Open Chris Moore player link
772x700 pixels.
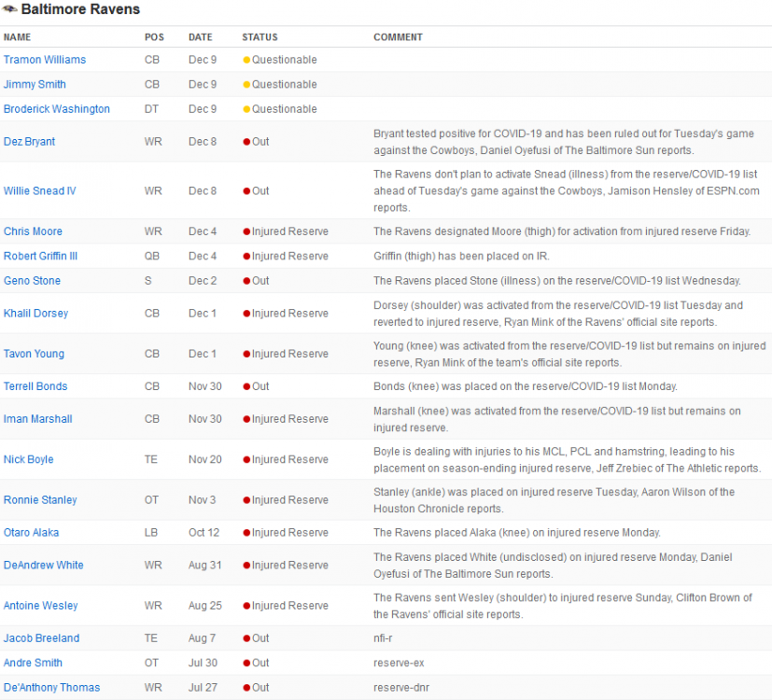pos(33,231)
